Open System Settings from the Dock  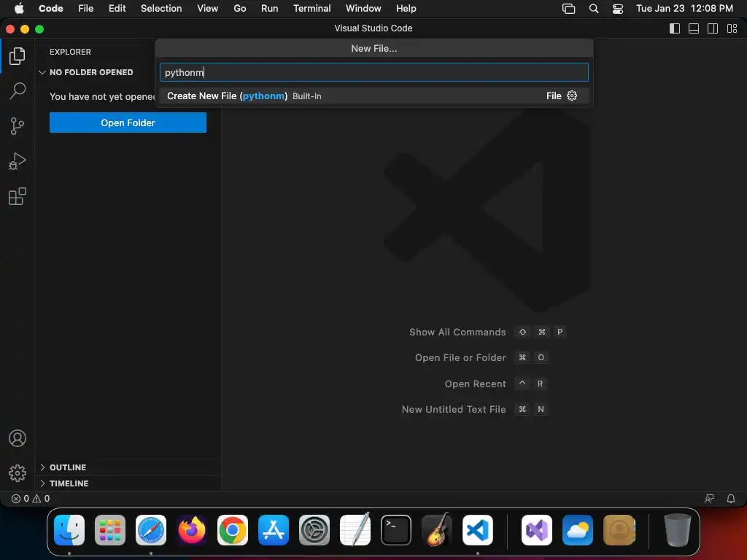click(x=314, y=530)
